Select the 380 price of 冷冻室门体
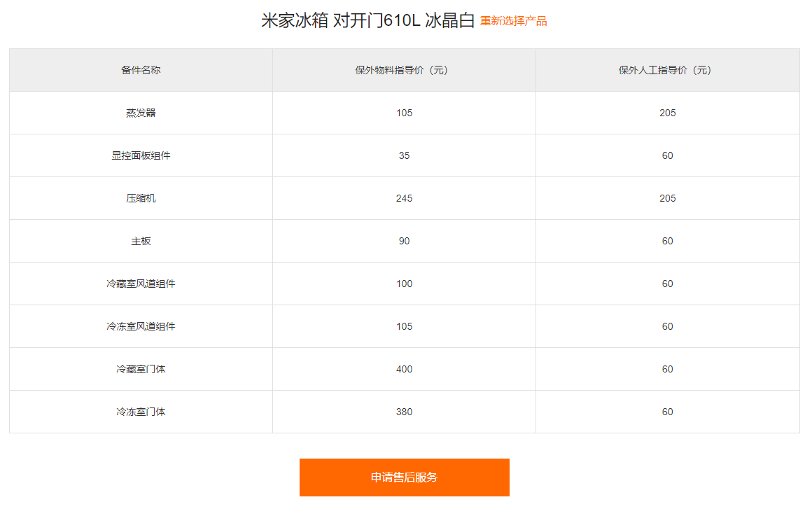This screenshot has width=812, height=509. 403,412
